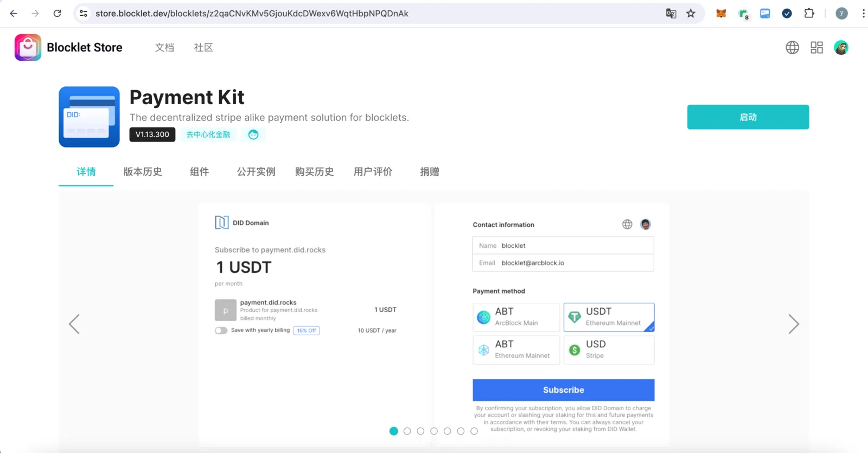Viewport: 868px width, 453px height.
Task: Switch to the 购买历史 tab
Action: pos(314,172)
